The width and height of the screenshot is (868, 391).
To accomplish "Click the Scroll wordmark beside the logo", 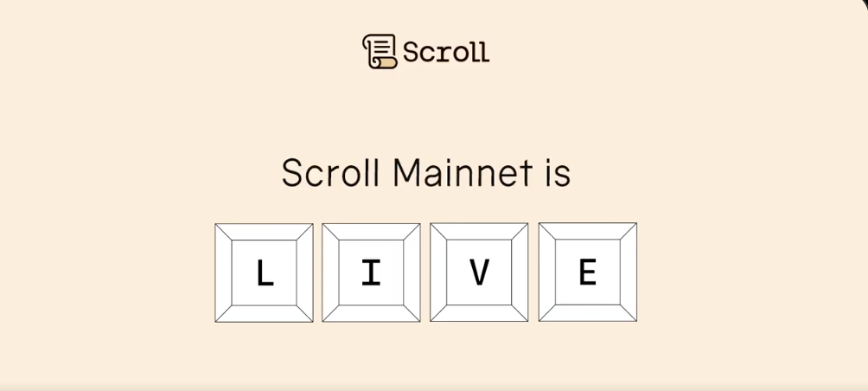I will 446,52.
